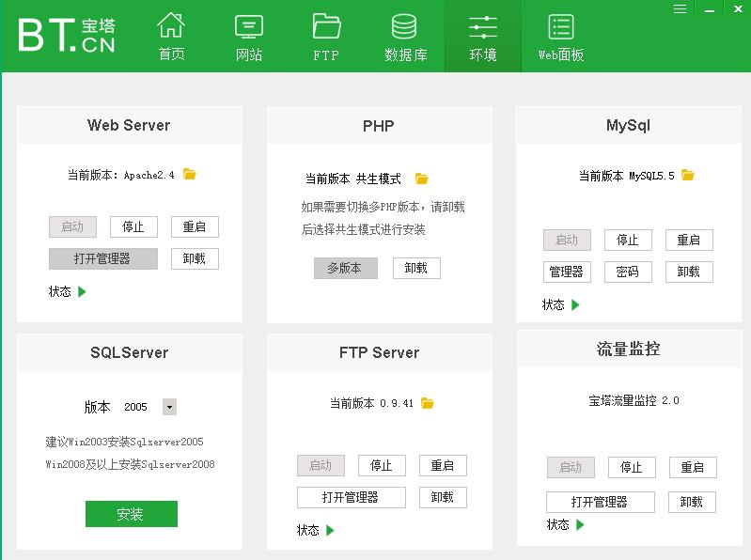Open the FTP folder icon in the nav bar
This screenshot has width=751, height=560.
tap(326, 26)
